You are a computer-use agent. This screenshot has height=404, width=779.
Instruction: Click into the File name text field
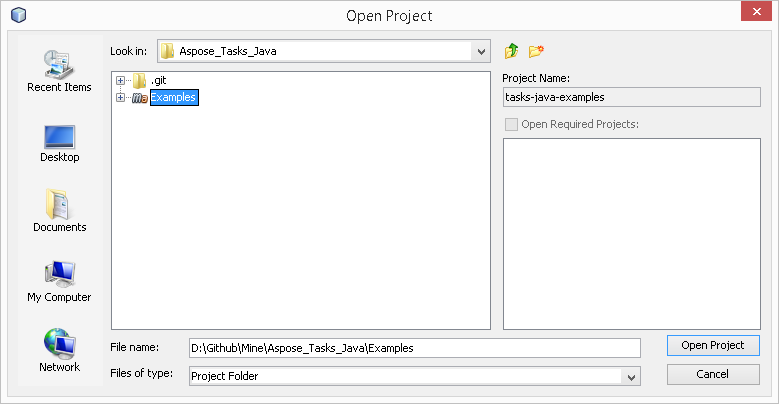(x=414, y=347)
